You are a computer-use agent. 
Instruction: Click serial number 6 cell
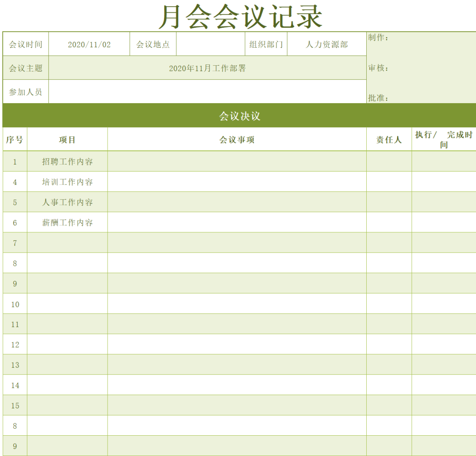click(x=15, y=222)
